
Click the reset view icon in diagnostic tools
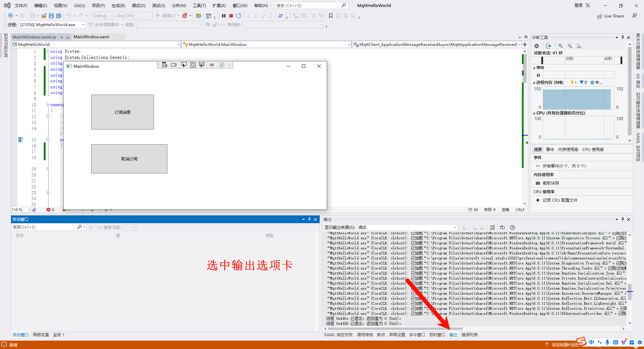pos(579,46)
